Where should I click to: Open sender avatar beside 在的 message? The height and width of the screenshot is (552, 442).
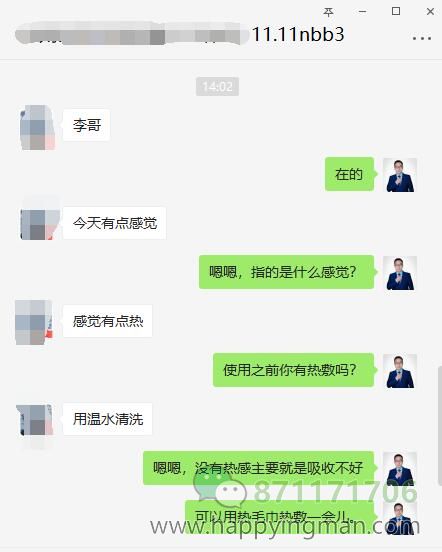tap(400, 175)
